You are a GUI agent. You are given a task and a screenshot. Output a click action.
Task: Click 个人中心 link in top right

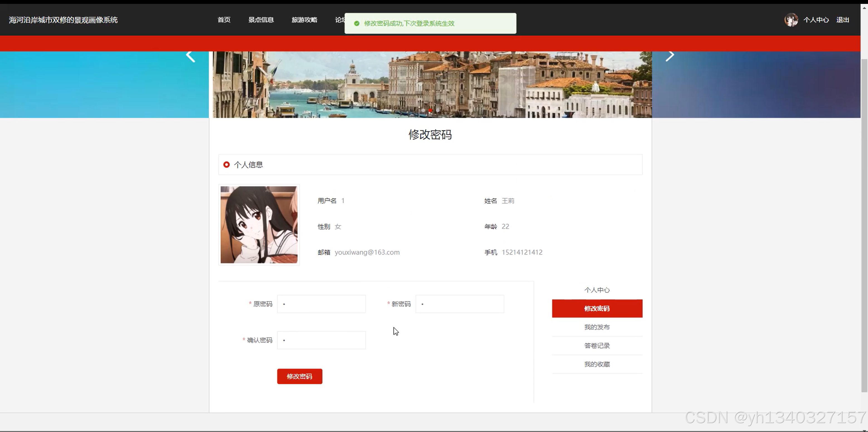click(816, 20)
